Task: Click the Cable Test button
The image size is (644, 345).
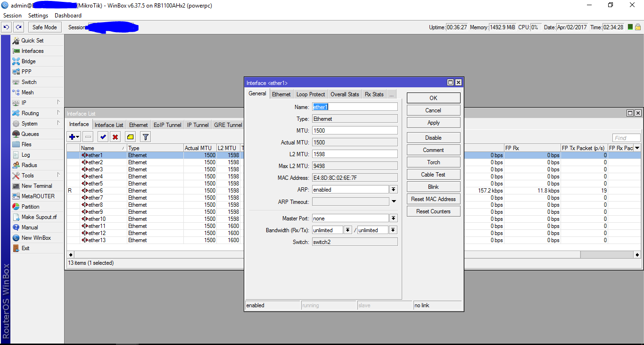Action: tap(433, 175)
